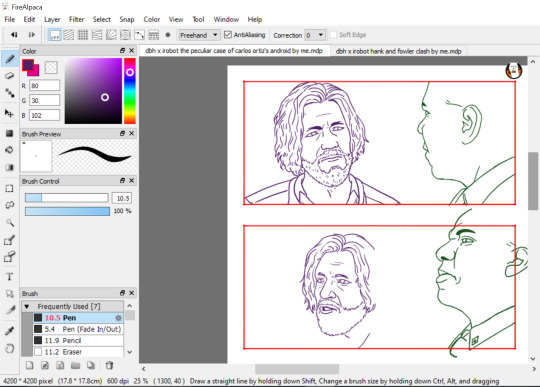Click the add new brush icon

[x=30, y=365]
